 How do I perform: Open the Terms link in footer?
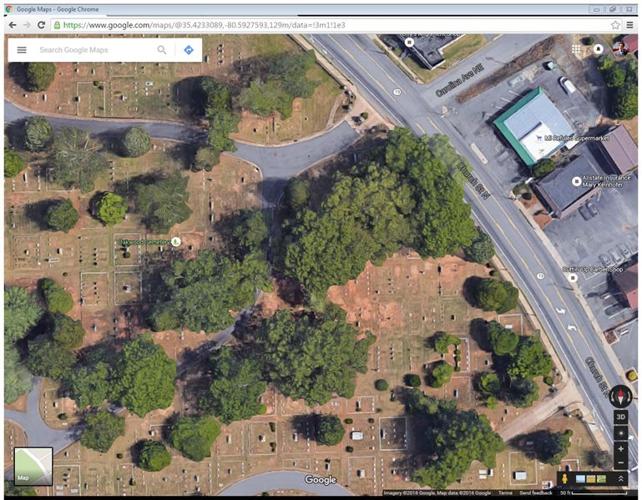tap(504, 493)
